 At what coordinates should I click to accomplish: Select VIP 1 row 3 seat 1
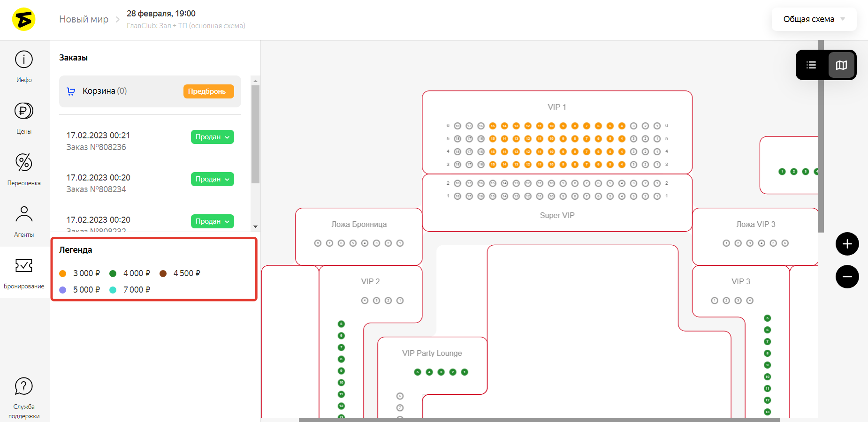657,165
